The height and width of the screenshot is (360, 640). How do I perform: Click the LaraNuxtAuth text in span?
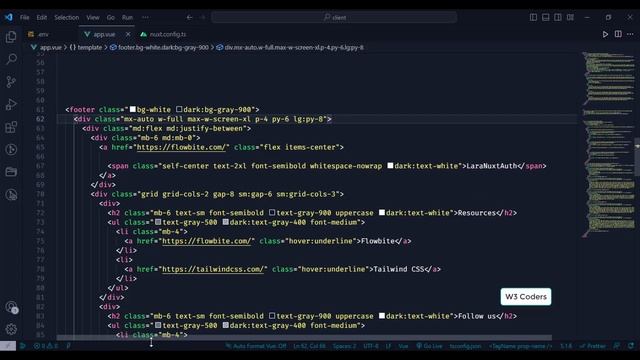point(491,166)
